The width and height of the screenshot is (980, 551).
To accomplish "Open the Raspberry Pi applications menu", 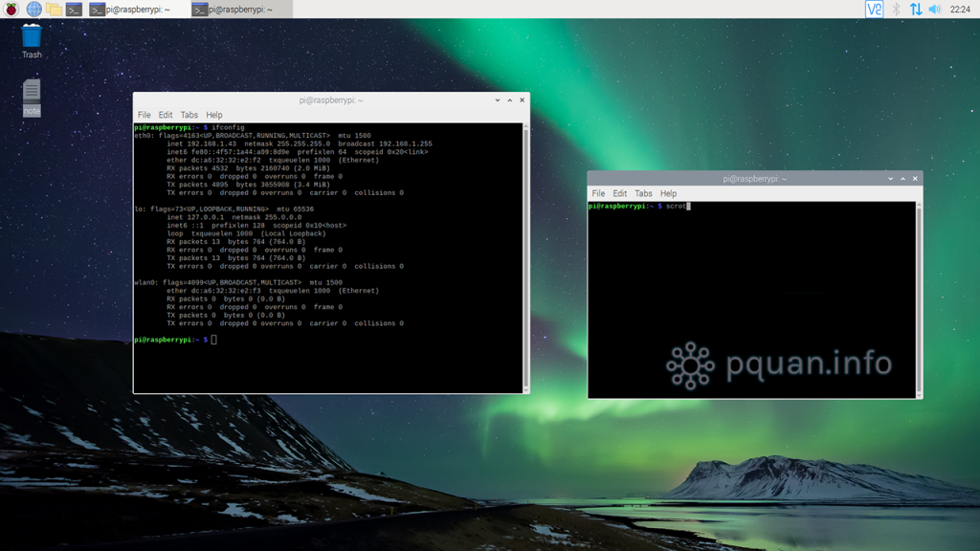I will pyautogui.click(x=11, y=10).
